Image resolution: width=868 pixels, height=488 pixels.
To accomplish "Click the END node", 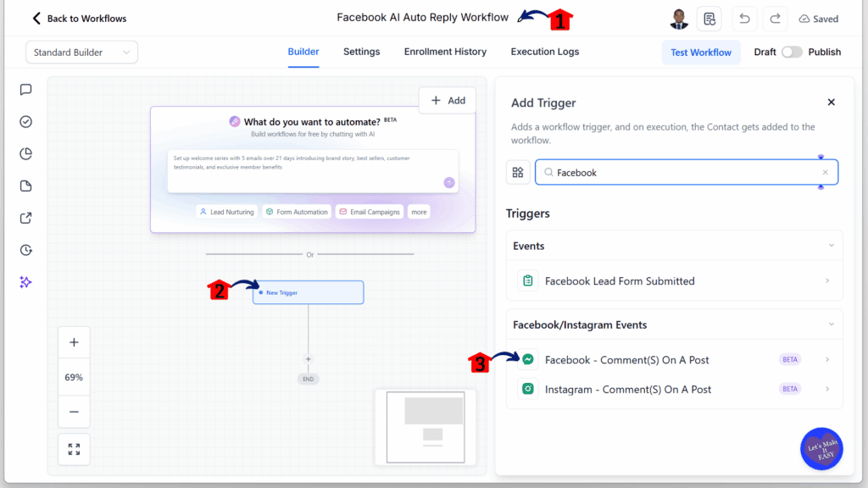I will tap(309, 379).
